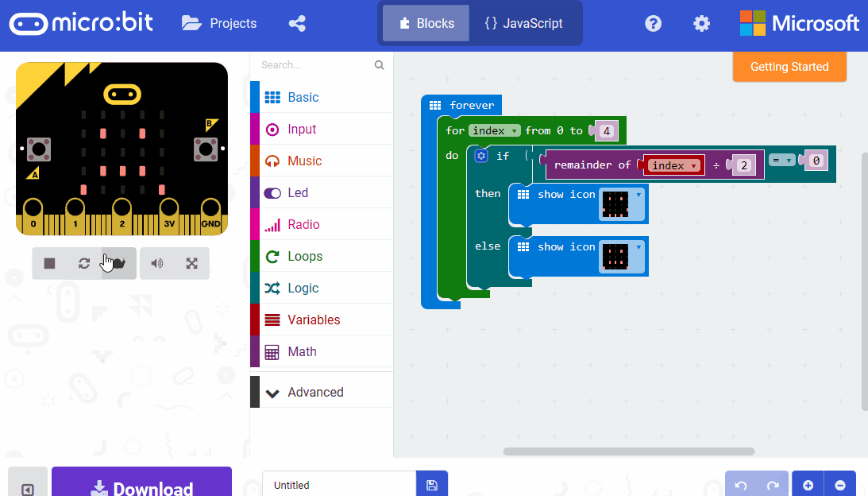Click the comparison value 0

[x=816, y=161]
